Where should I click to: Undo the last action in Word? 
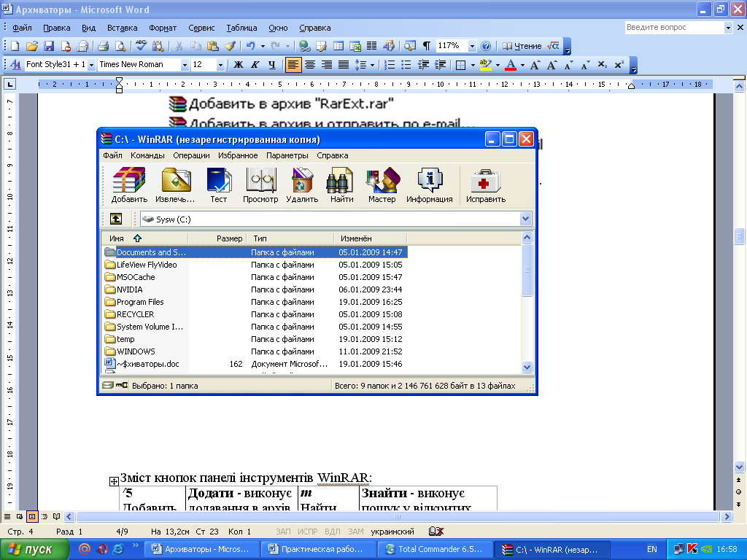click(250, 46)
